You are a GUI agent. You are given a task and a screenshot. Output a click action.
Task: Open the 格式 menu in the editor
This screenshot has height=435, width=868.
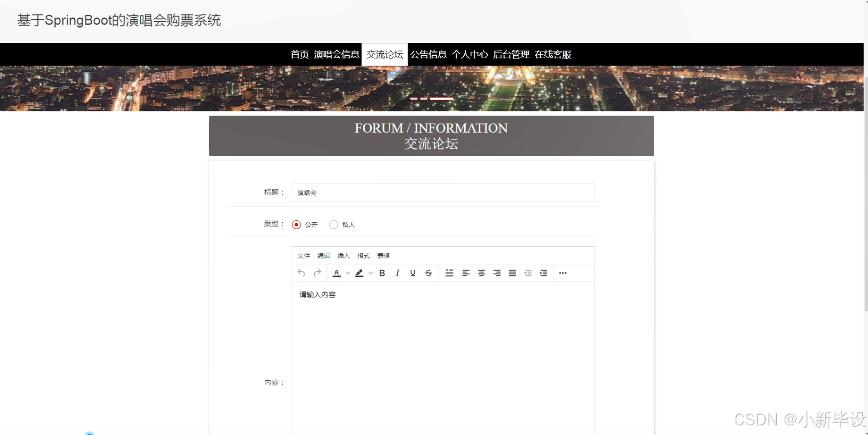[363, 256]
